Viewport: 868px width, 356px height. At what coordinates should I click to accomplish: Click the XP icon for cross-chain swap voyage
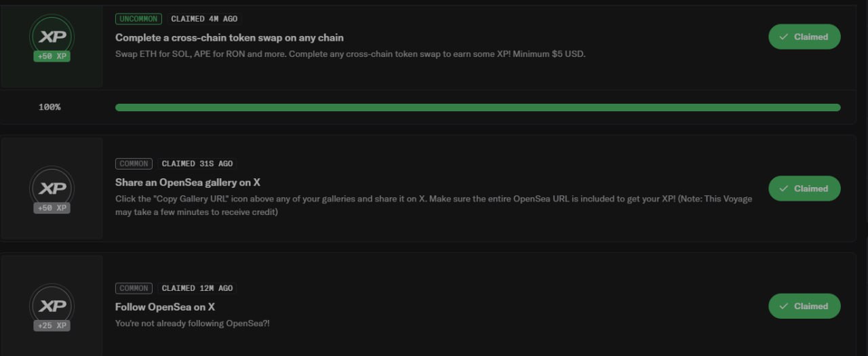click(x=52, y=36)
